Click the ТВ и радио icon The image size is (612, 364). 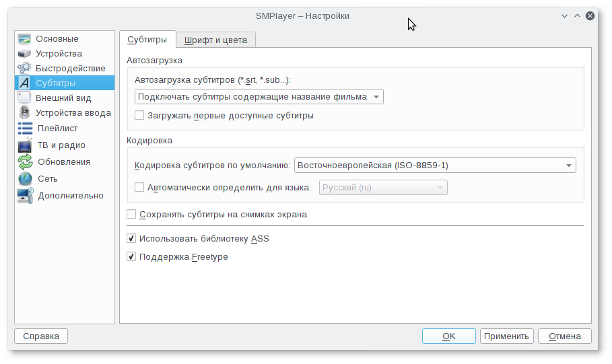point(24,145)
